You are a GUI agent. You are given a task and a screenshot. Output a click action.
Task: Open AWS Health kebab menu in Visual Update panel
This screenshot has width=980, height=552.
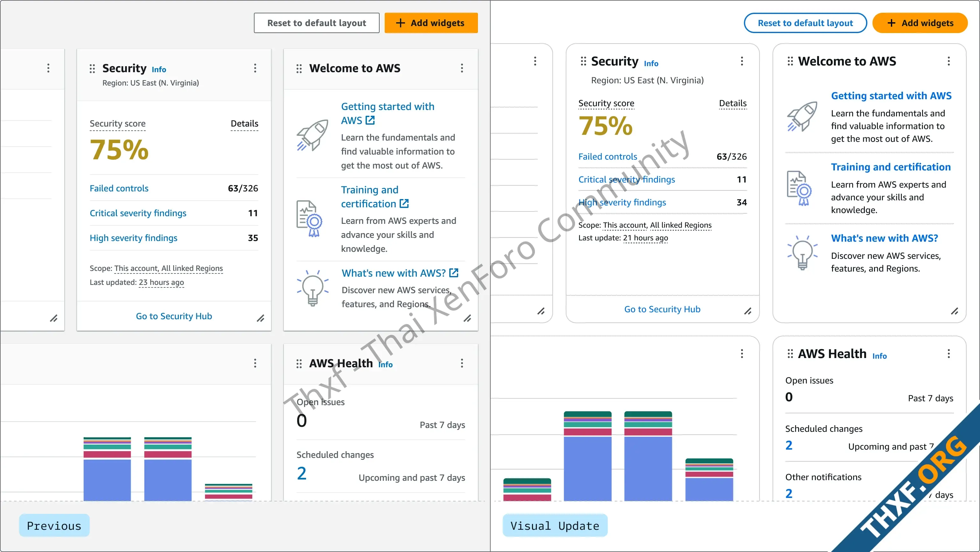(x=949, y=354)
